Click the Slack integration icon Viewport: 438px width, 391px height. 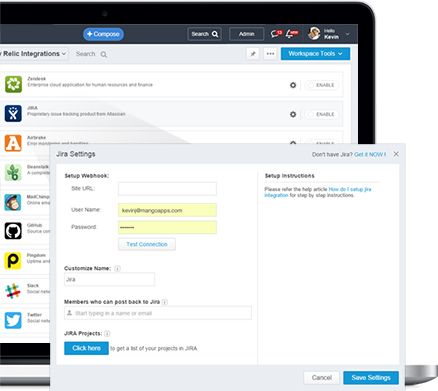13,291
